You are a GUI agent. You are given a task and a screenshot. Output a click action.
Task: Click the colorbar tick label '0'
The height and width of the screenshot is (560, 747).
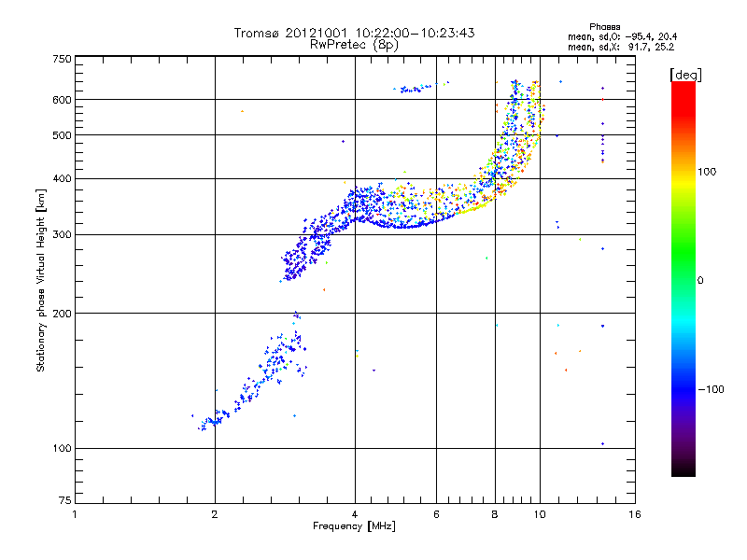coord(700,280)
